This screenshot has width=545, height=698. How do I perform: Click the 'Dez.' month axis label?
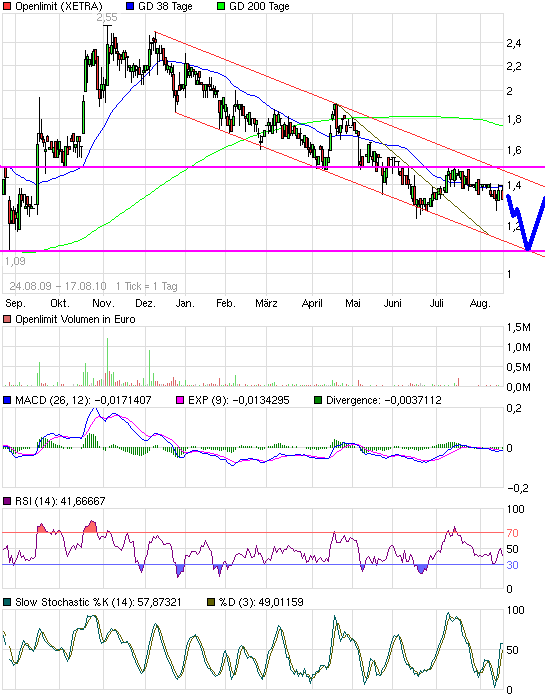coord(146,304)
